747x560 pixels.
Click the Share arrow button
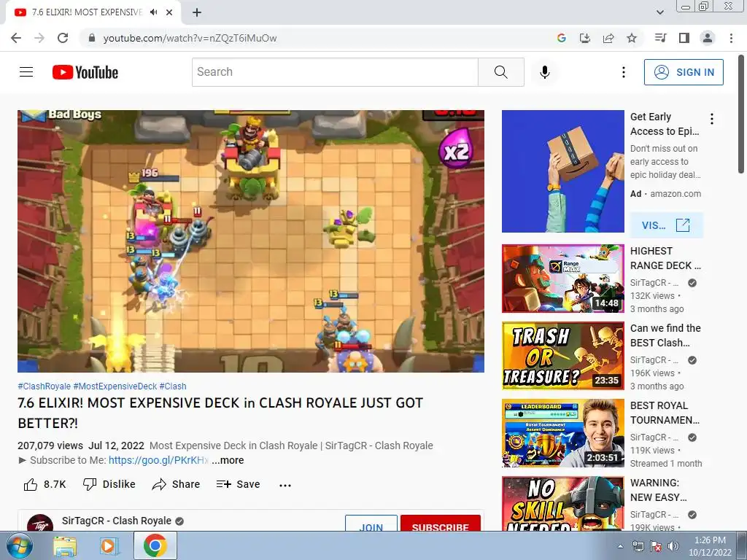176,484
